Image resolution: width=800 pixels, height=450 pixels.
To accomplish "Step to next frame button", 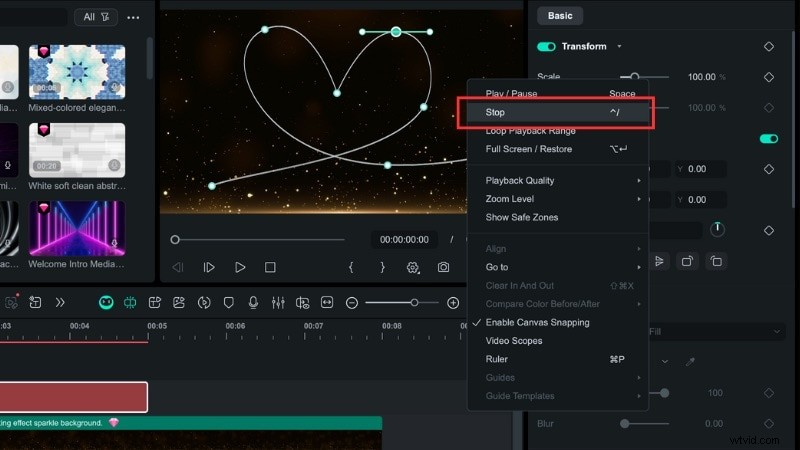I will (209, 267).
